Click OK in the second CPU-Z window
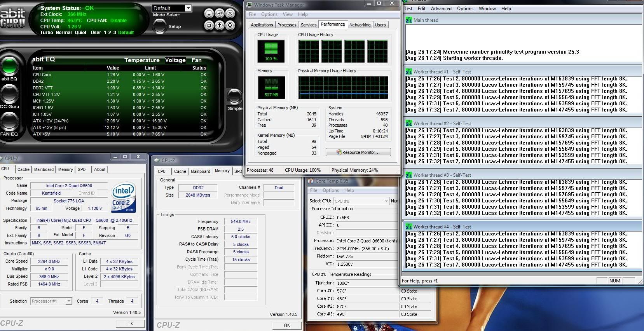Image resolution: width=644 pixels, height=331 pixels. 287,325
